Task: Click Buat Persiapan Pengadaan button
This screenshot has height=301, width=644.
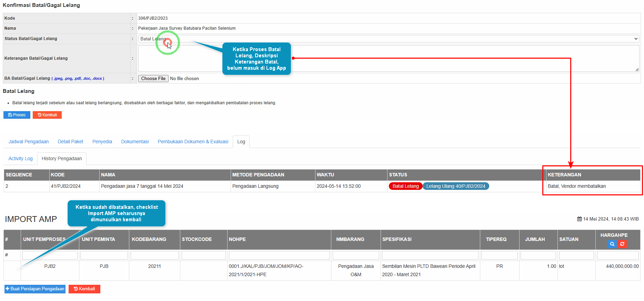Action: [x=35, y=289]
